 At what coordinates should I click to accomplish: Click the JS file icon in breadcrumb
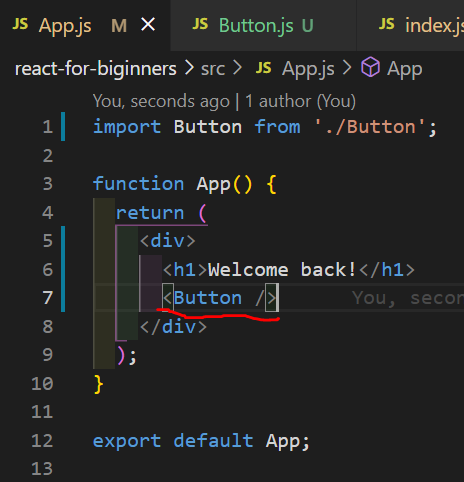(263, 68)
